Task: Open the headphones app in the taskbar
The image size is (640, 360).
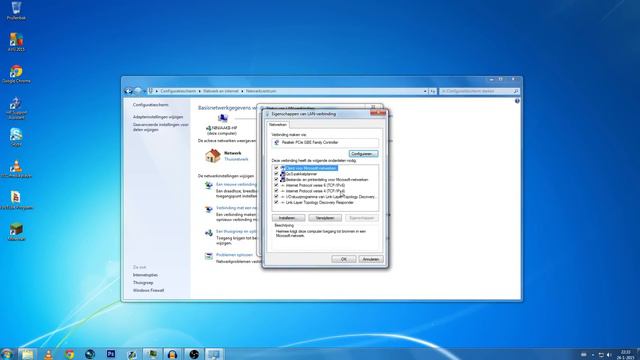Action: pos(172,354)
